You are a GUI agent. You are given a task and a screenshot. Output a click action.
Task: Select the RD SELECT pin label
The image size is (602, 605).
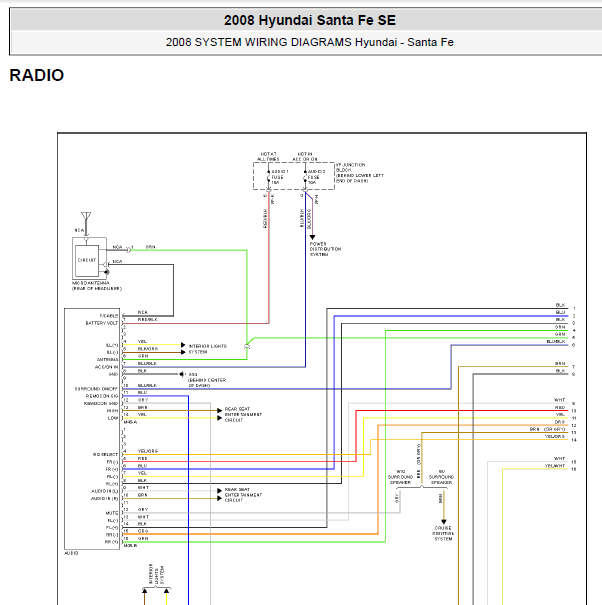pos(105,455)
